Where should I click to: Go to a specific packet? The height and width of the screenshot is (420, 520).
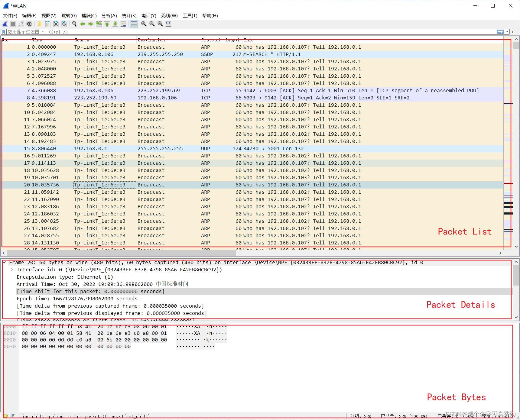[x=99, y=24]
